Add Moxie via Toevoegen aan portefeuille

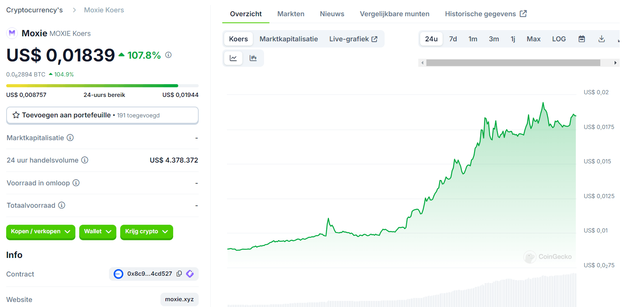(x=102, y=115)
